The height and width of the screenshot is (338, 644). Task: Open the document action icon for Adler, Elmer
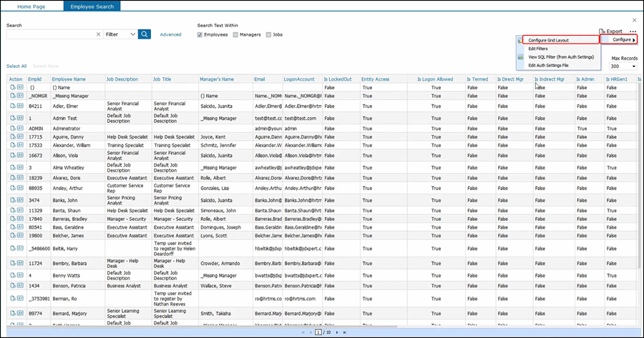click(x=13, y=106)
